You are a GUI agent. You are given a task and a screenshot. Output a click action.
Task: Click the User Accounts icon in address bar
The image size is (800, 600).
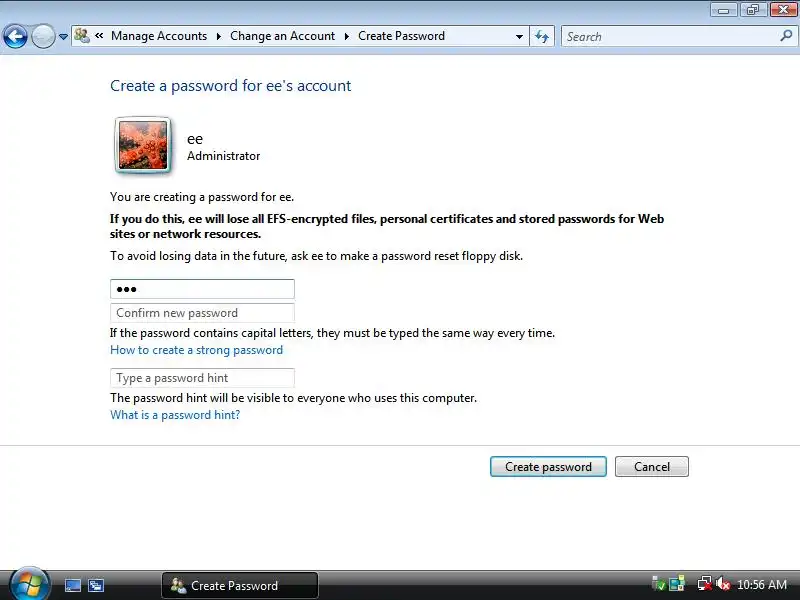(82, 36)
